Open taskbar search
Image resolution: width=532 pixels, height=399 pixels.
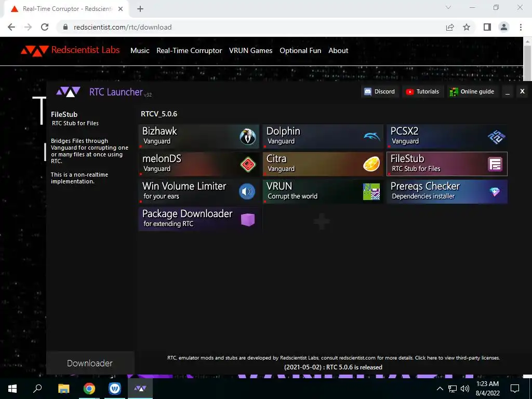(x=37, y=389)
